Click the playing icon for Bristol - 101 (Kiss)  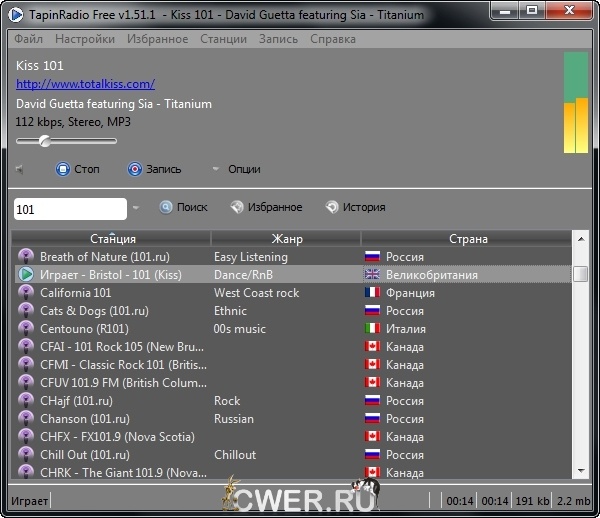27,274
